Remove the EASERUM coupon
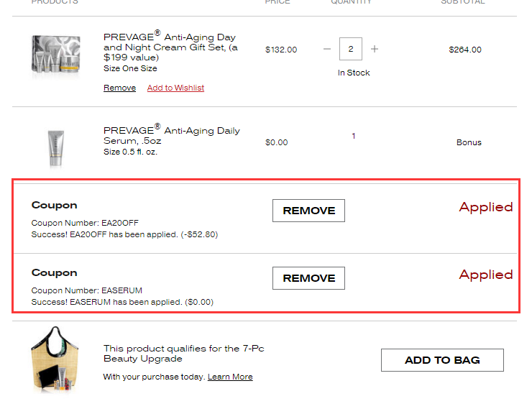This screenshot has width=532, height=409. coord(308,278)
